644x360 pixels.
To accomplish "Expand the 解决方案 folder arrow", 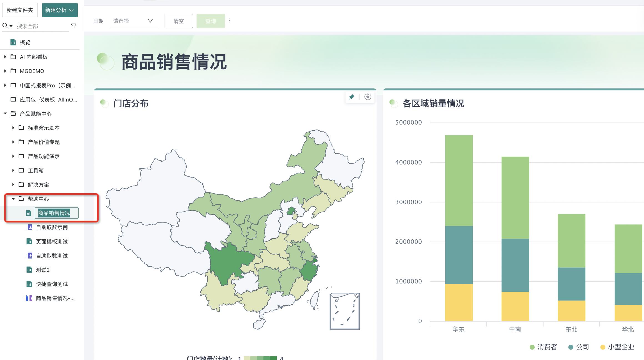I will pos(13,184).
